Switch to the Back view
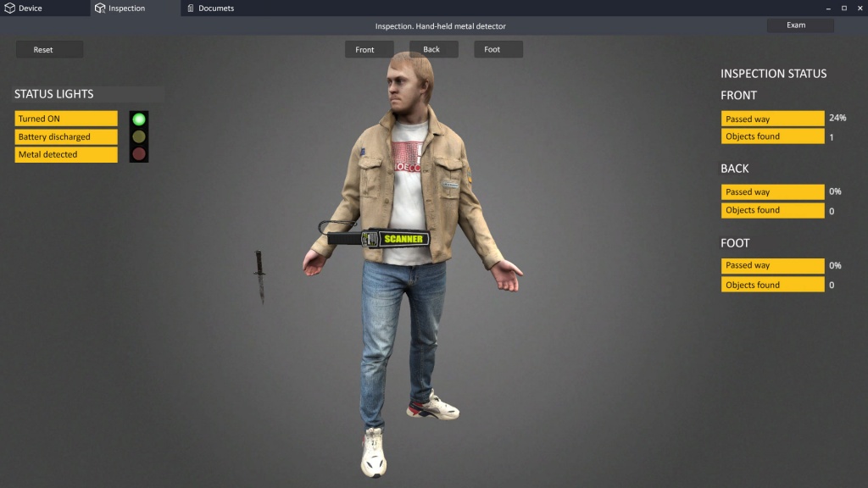The image size is (868, 488). pos(432,49)
